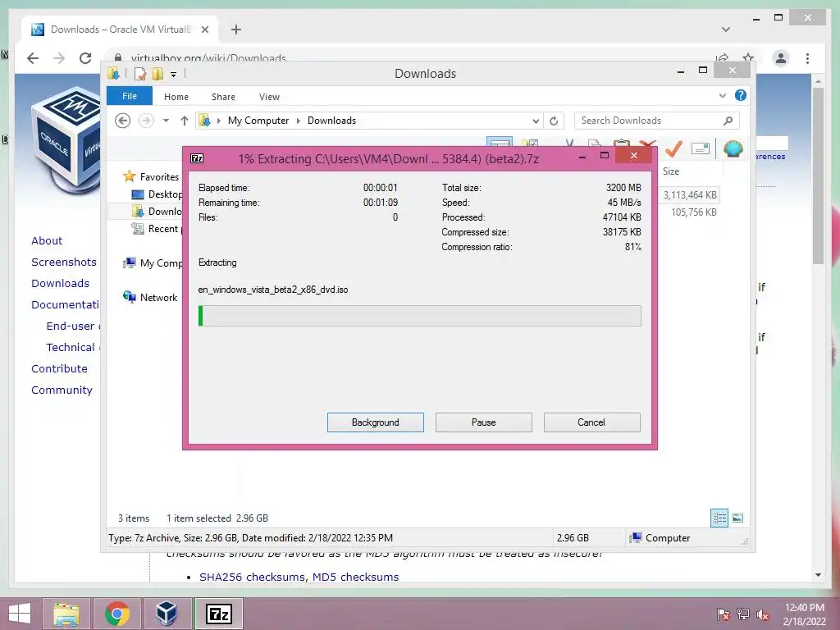Bookmark this page with star icon
The width and height of the screenshot is (840, 630).
pyautogui.click(x=748, y=58)
